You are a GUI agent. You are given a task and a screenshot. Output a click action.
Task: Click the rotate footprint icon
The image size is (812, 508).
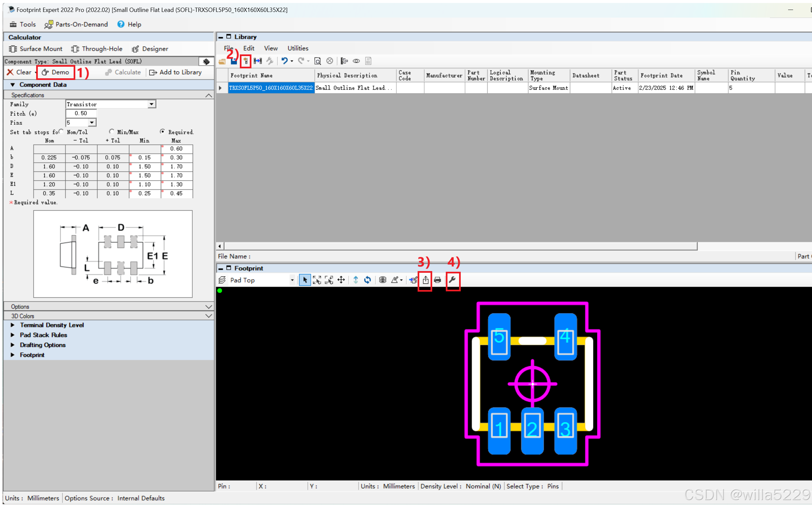368,280
